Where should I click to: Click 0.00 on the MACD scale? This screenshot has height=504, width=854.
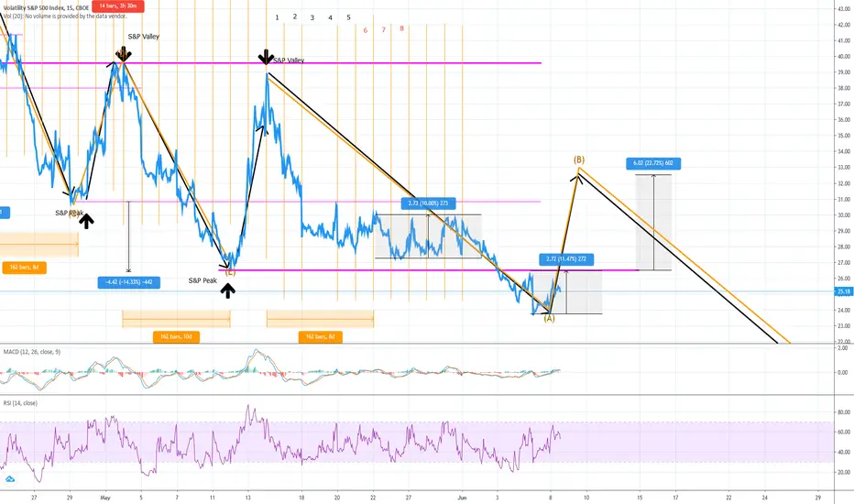tap(843, 373)
